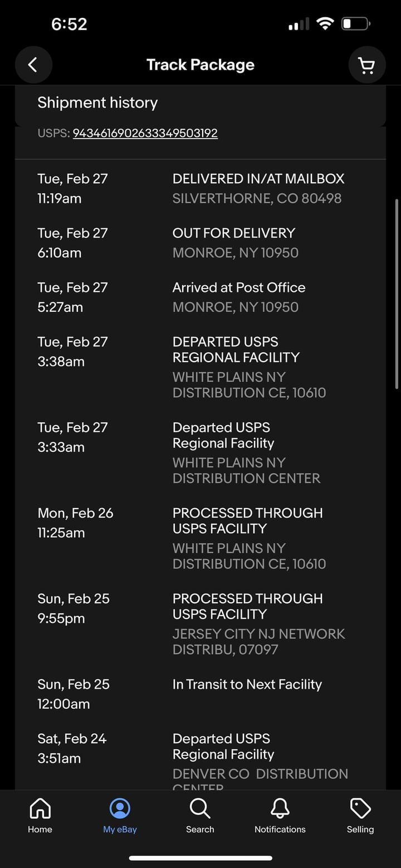Tap the back arrow button
The width and height of the screenshot is (401, 868).
click(x=33, y=65)
